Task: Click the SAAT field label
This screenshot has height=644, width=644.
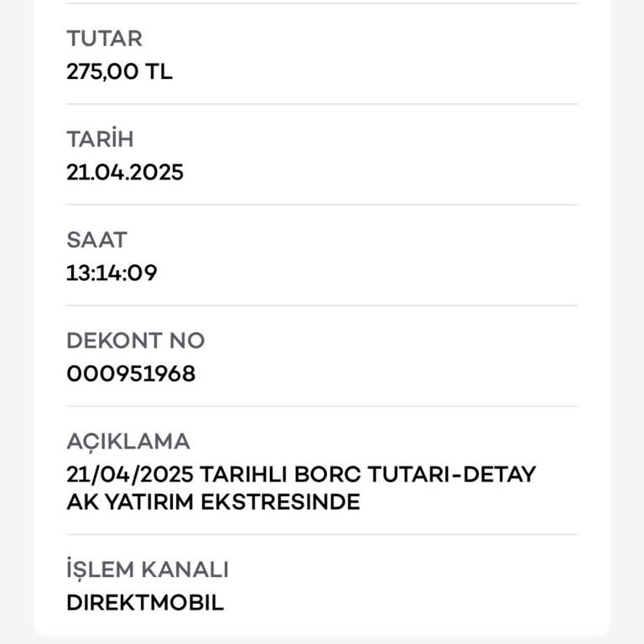Action: point(96,240)
